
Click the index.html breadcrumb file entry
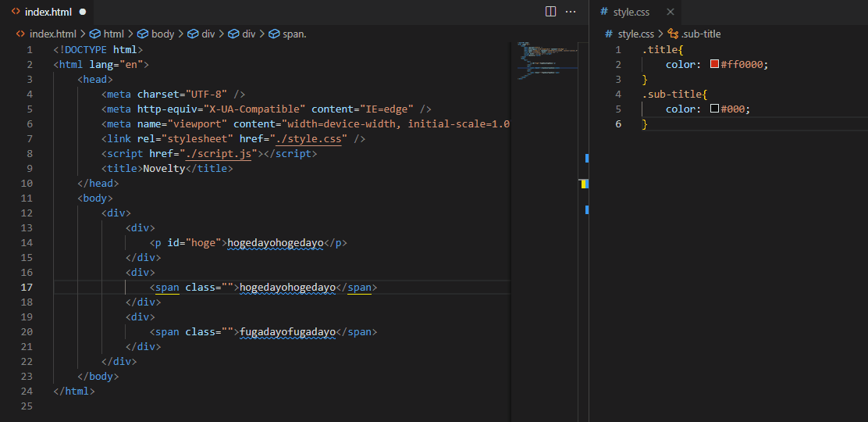coord(52,34)
